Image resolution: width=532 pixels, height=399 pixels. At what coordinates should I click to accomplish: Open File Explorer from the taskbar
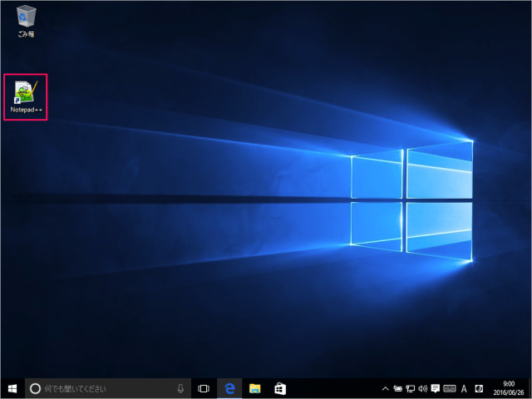click(x=255, y=388)
